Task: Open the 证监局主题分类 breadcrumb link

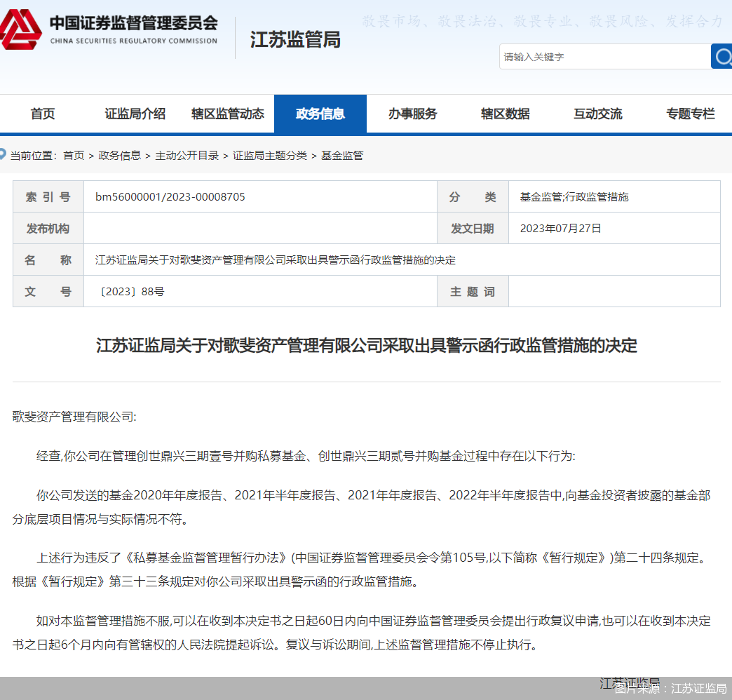Action: [269, 155]
